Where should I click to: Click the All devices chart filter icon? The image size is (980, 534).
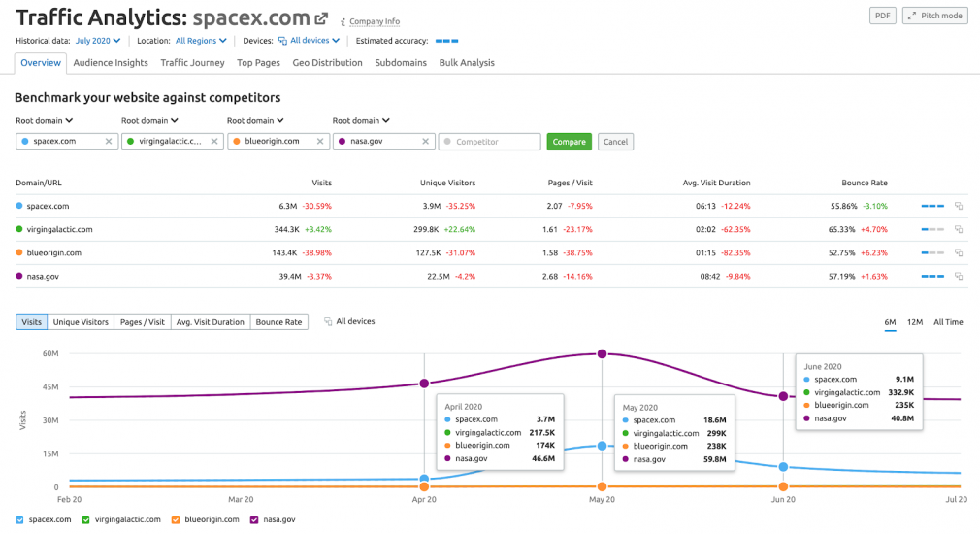point(328,321)
